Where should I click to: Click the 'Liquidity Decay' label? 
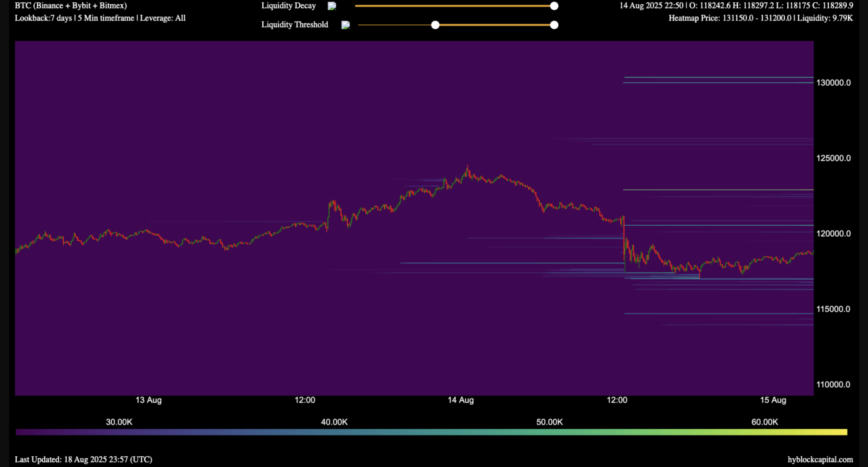click(x=289, y=6)
